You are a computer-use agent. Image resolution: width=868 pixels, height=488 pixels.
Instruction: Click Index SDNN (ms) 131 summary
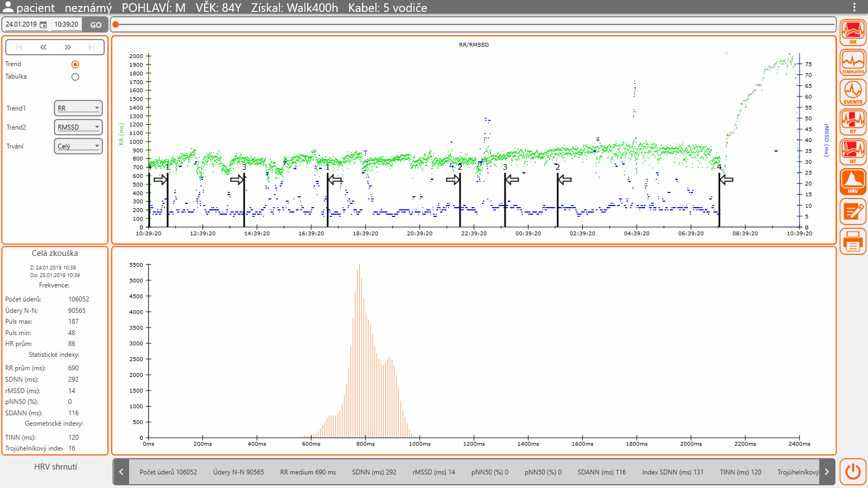673,472
